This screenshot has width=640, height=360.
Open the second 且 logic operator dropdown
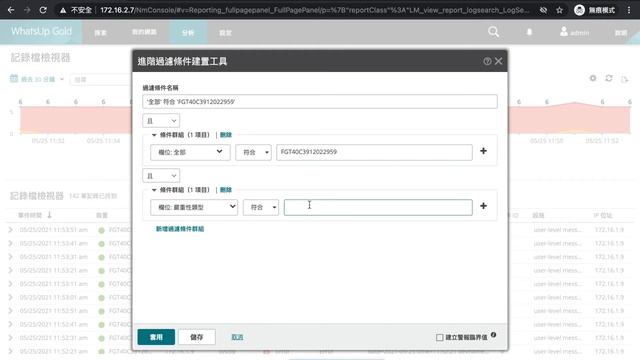coord(161,176)
